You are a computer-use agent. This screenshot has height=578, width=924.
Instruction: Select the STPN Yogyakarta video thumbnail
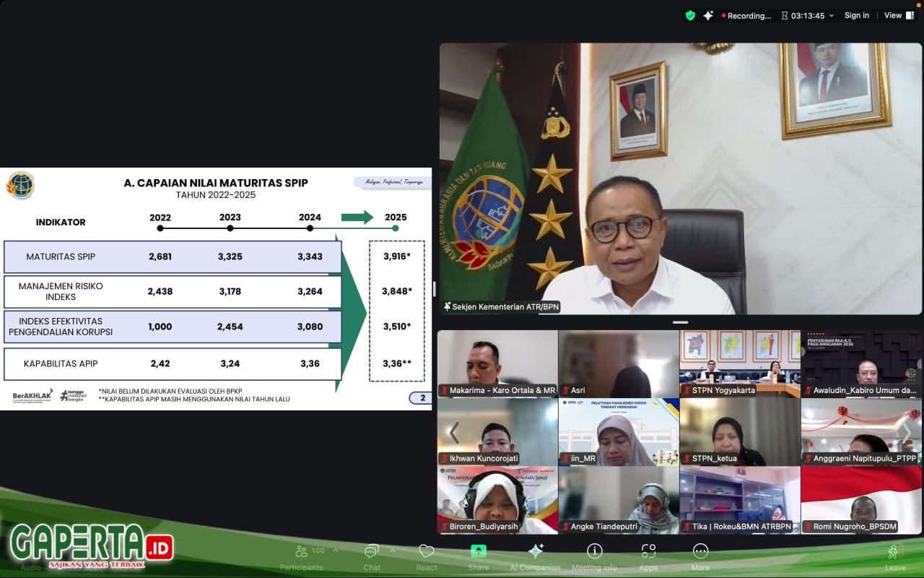click(740, 363)
